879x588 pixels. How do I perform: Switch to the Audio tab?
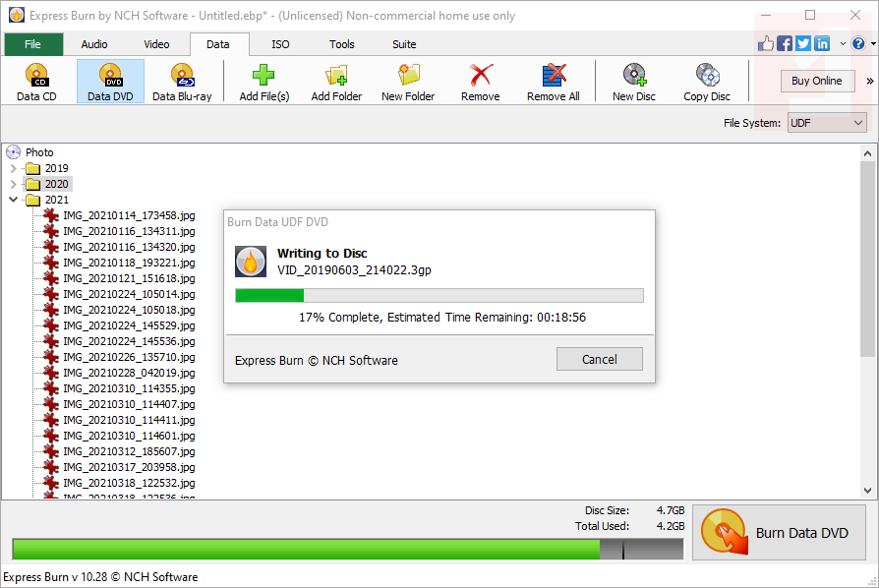tap(94, 44)
